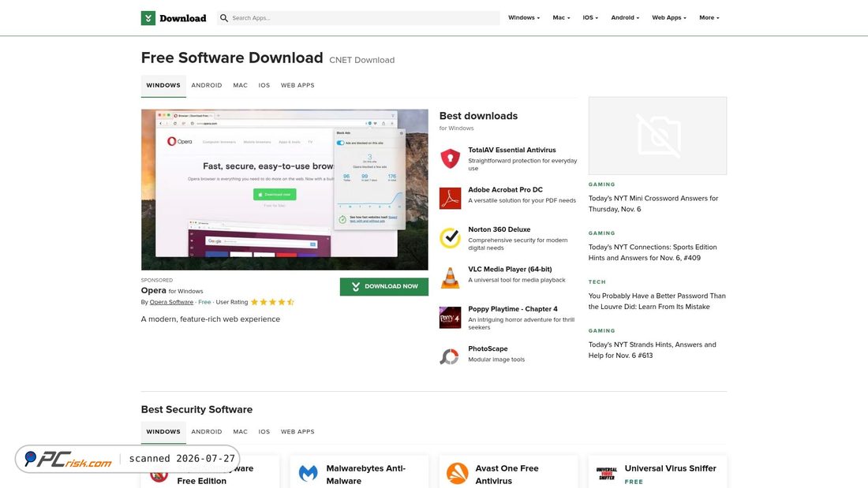This screenshot has height=488, width=868.
Task: Select ANDROID tab under Best Security Software
Action: 207,432
